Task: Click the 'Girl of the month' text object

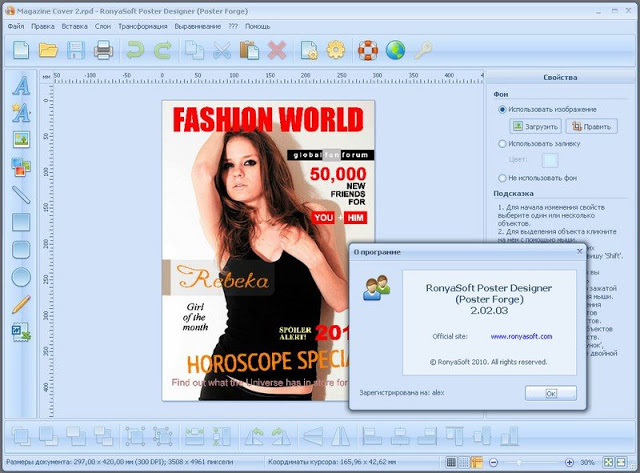Action: [195, 317]
